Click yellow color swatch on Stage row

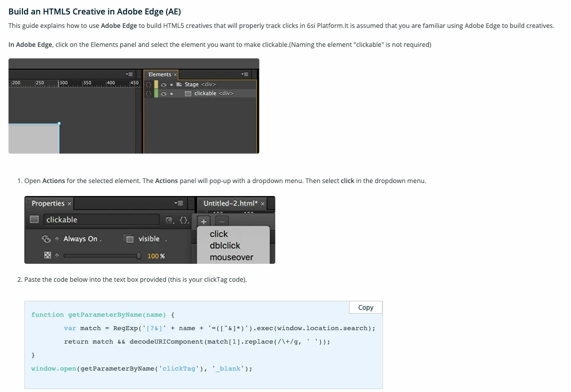156,84
